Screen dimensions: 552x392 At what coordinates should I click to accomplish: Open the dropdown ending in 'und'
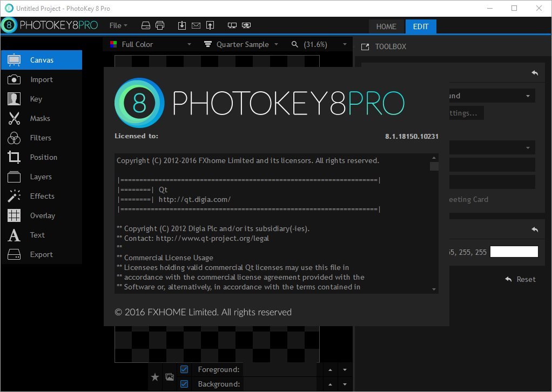[x=492, y=96]
